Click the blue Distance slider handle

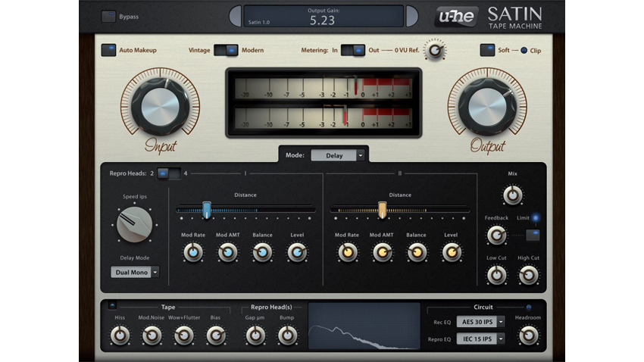(207, 210)
